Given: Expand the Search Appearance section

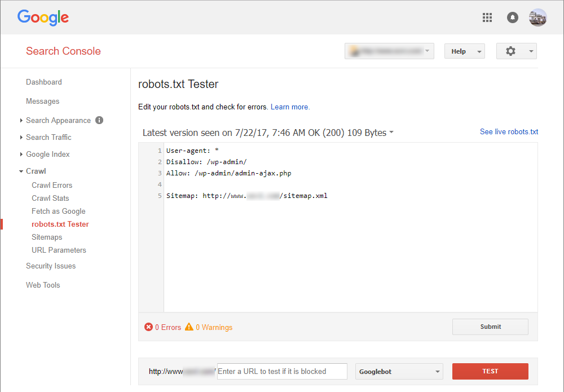Looking at the screenshot, I should tap(21, 121).
